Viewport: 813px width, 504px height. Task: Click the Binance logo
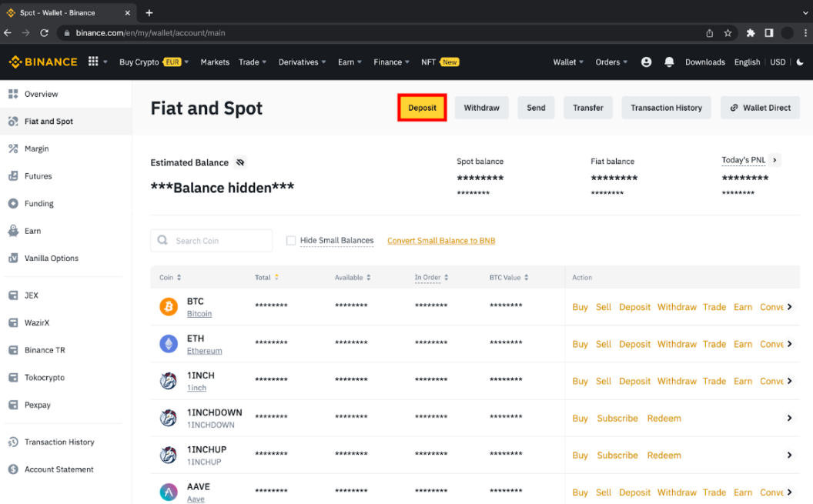43,62
